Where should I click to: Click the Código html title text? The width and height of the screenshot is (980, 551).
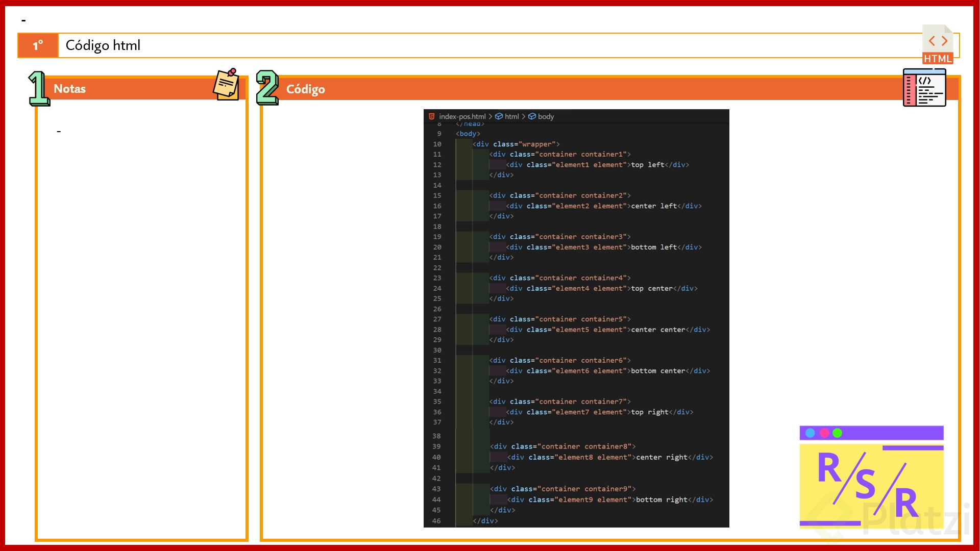click(103, 45)
